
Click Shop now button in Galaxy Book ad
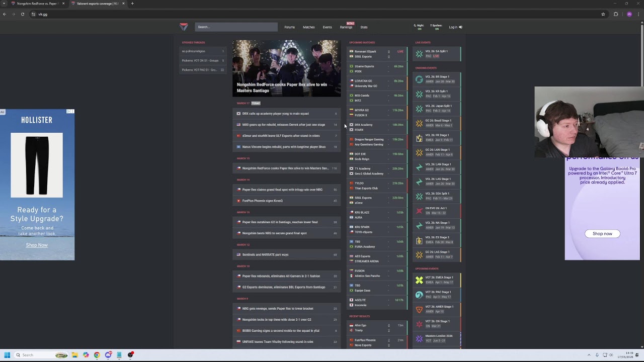tap(602, 233)
